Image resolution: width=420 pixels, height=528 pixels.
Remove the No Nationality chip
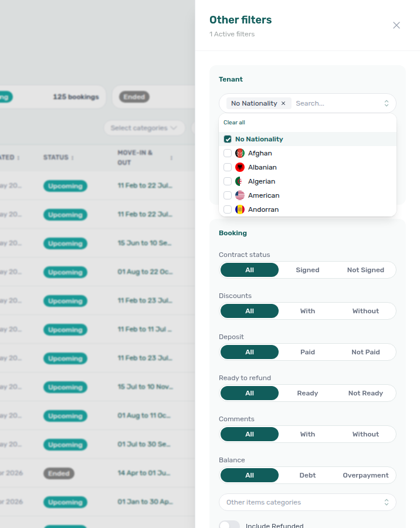[283, 103]
